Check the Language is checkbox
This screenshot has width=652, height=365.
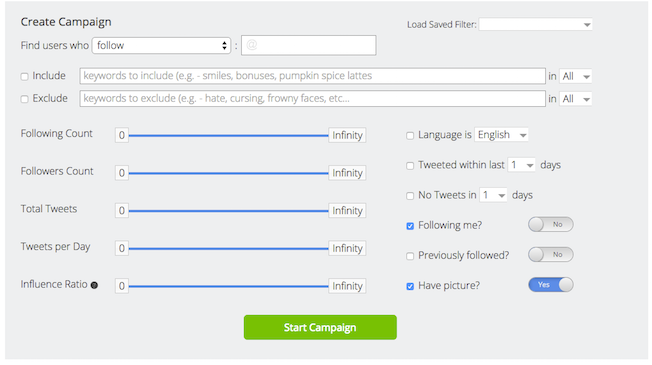(410, 136)
